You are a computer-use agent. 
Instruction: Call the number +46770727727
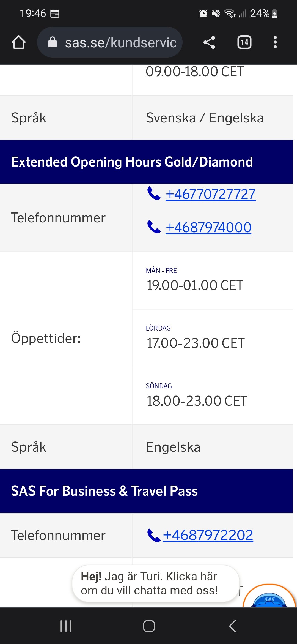click(x=211, y=194)
